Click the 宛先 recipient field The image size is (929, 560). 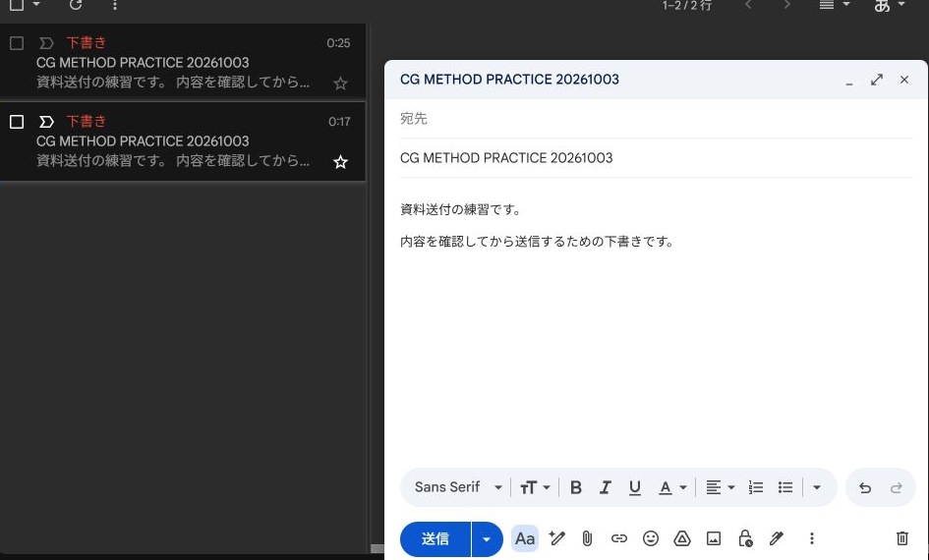coord(656,119)
